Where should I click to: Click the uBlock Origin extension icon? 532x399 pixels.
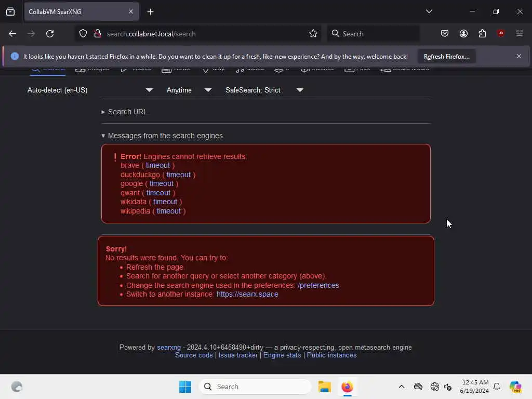tap(500, 33)
